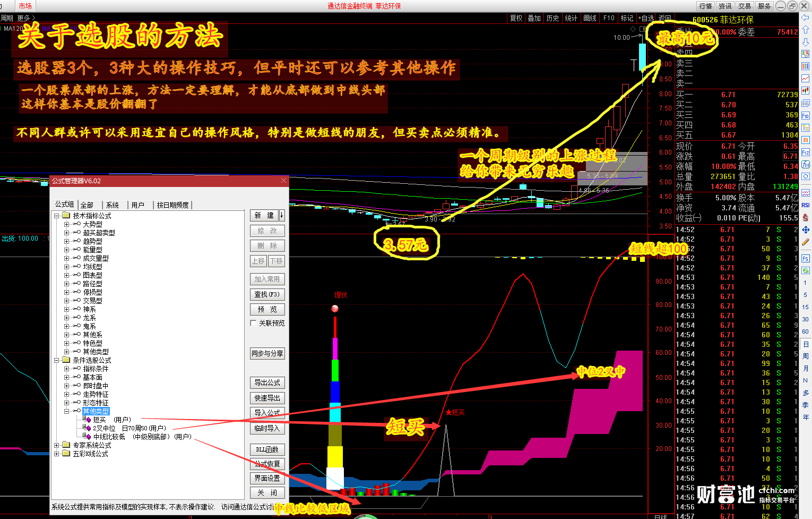Click the green refresh icon in sidebar
The width and height of the screenshot is (812, 519).
coord(806,271)
